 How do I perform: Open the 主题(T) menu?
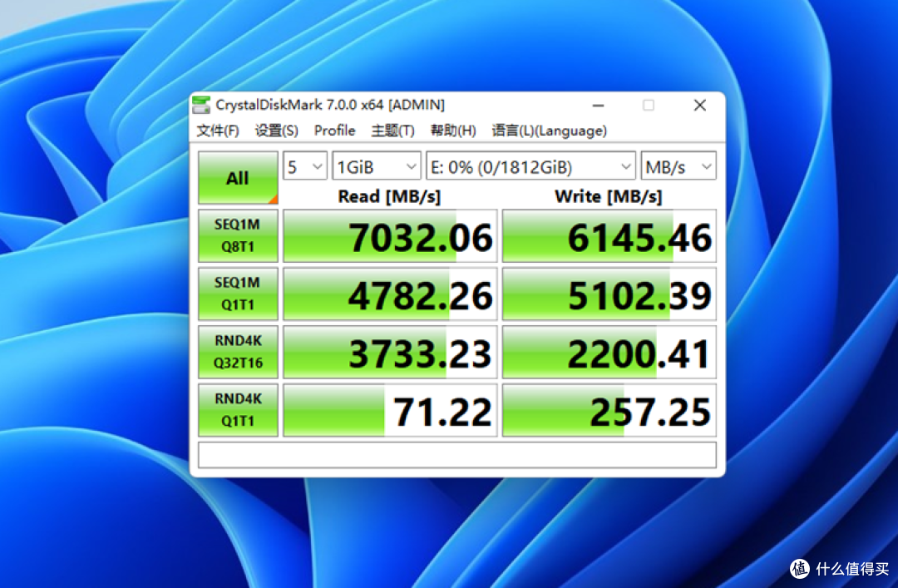pyautogui.click(x=392, y=131)
